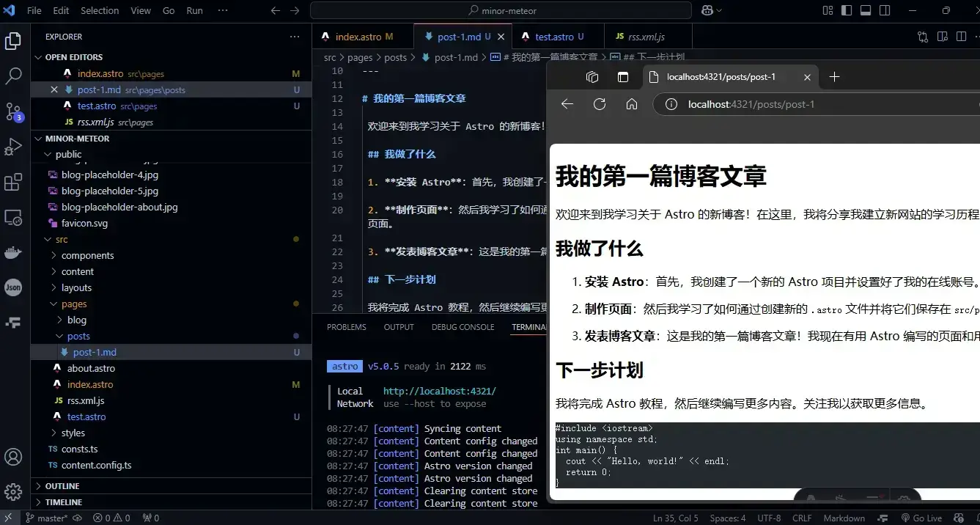Open the Remote Explorer view icon
This screenshot has height=525, width=980.
(x=13, y=217)
